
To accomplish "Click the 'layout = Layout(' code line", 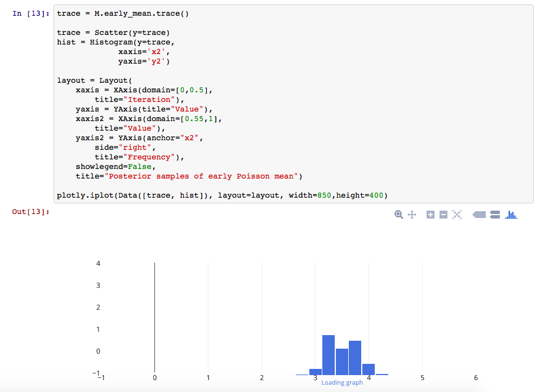I will point(95,81).
